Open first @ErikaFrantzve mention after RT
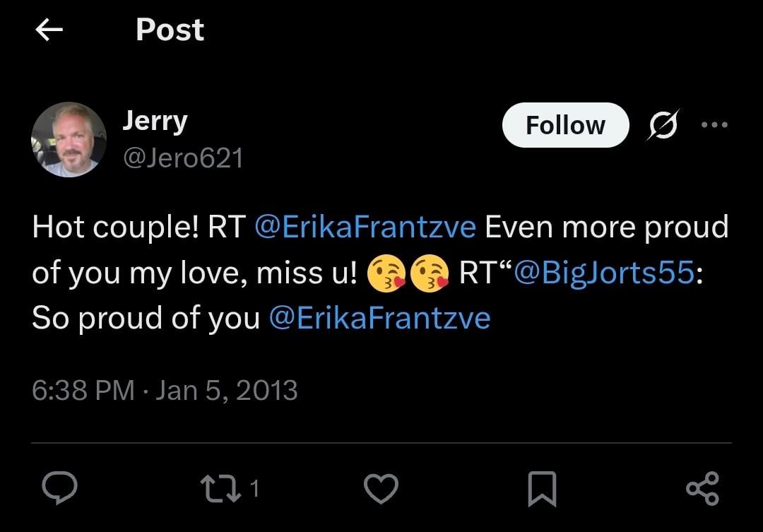The height and width of the screenshot is (532, 763). (365, 227)
